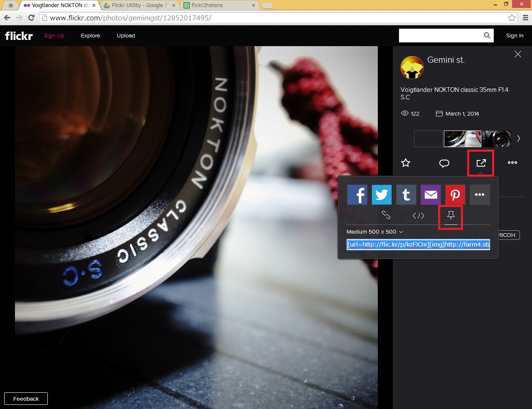This screenshot has height=409, width=532.
Task: Click the photo title Voigtlander NOKTON classic
Action: click(454, 94)
